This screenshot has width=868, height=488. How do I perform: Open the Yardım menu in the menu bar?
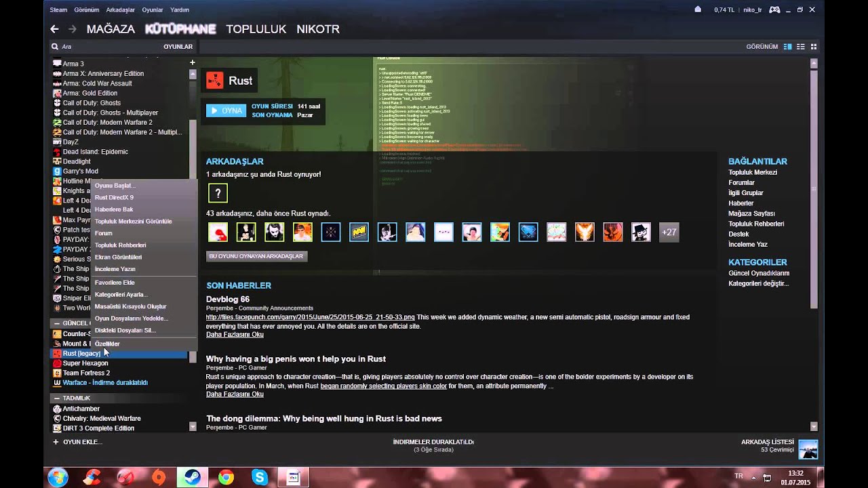click(x=180, y=10)
